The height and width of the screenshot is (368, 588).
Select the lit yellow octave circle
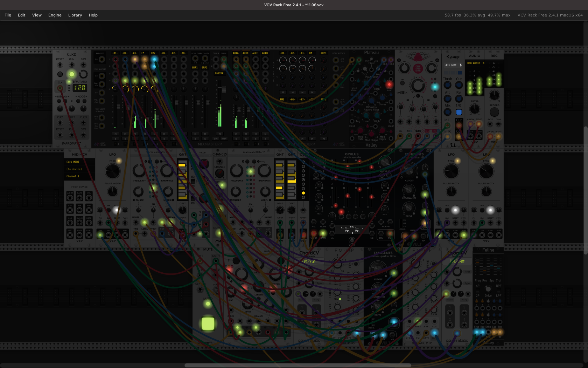pyautogui.click(x=303, y=193)
